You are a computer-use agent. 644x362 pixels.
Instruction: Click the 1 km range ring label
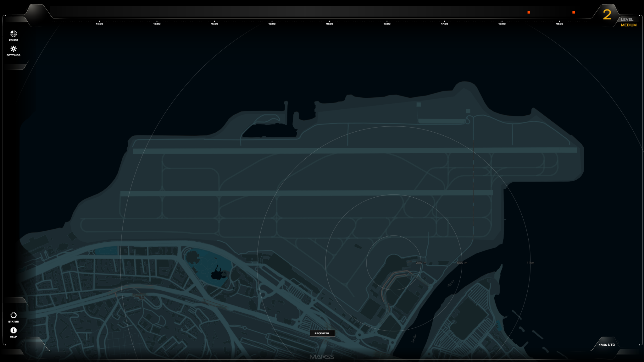530,263
